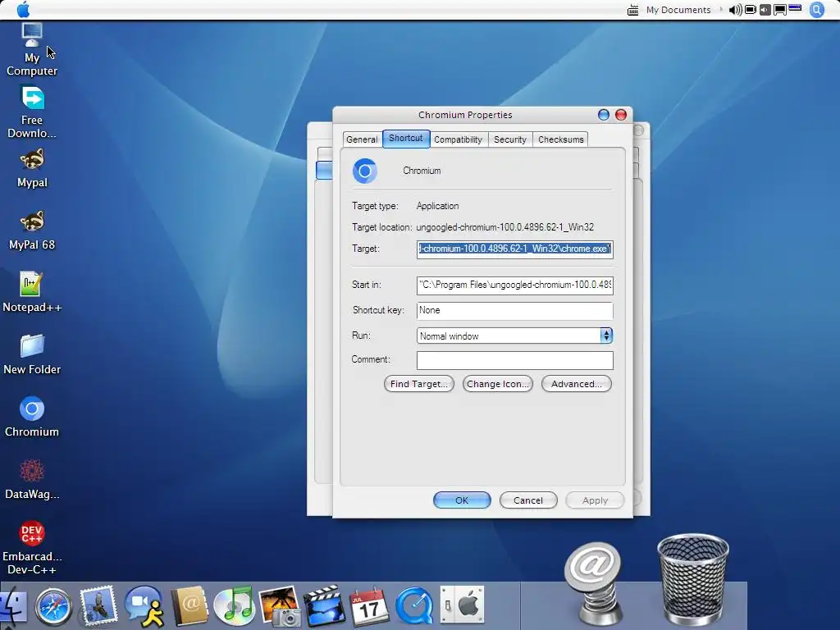Open the Finder icon in the dock
This screenshot has height=630, width=840.
click(13, 607)
